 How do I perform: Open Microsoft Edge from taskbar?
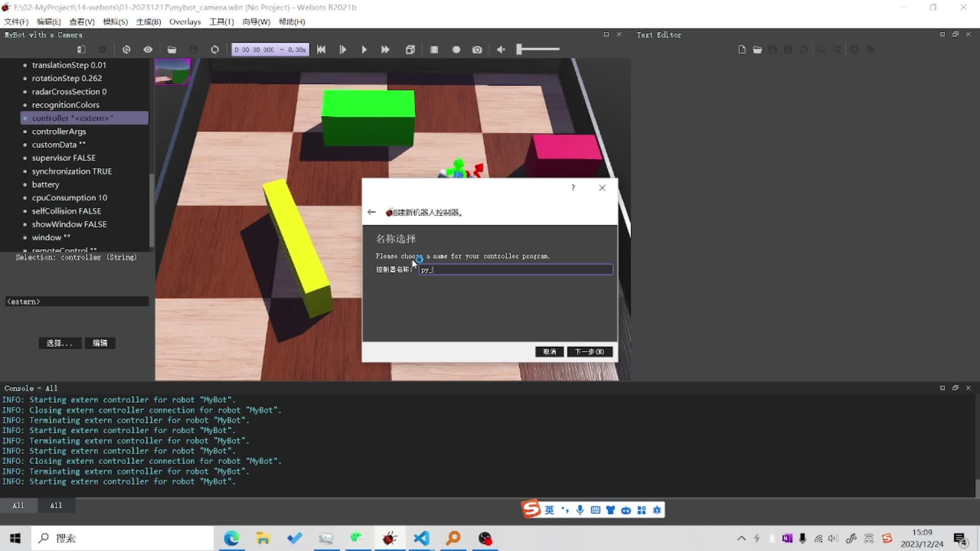pos(231,538)
